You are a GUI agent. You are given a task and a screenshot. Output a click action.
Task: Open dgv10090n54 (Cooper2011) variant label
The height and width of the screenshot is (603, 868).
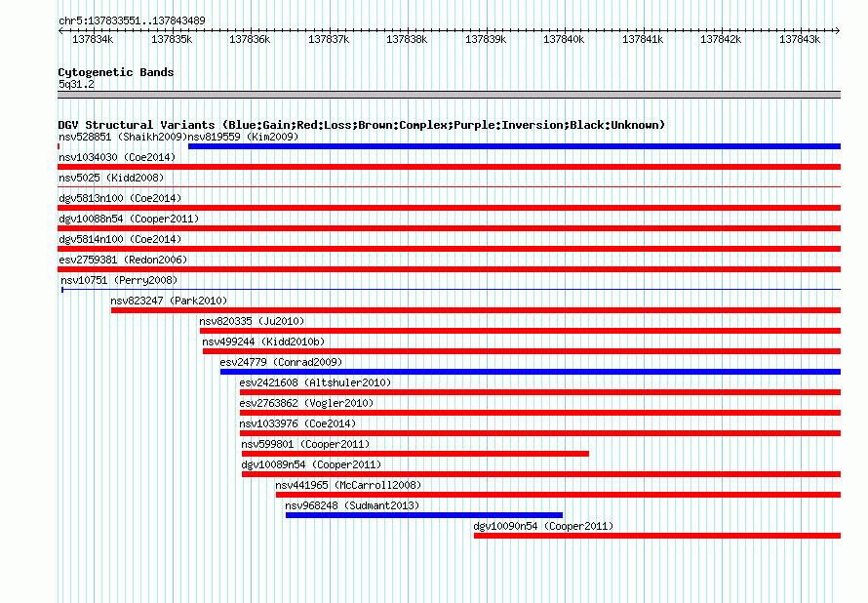click(543, 526)
